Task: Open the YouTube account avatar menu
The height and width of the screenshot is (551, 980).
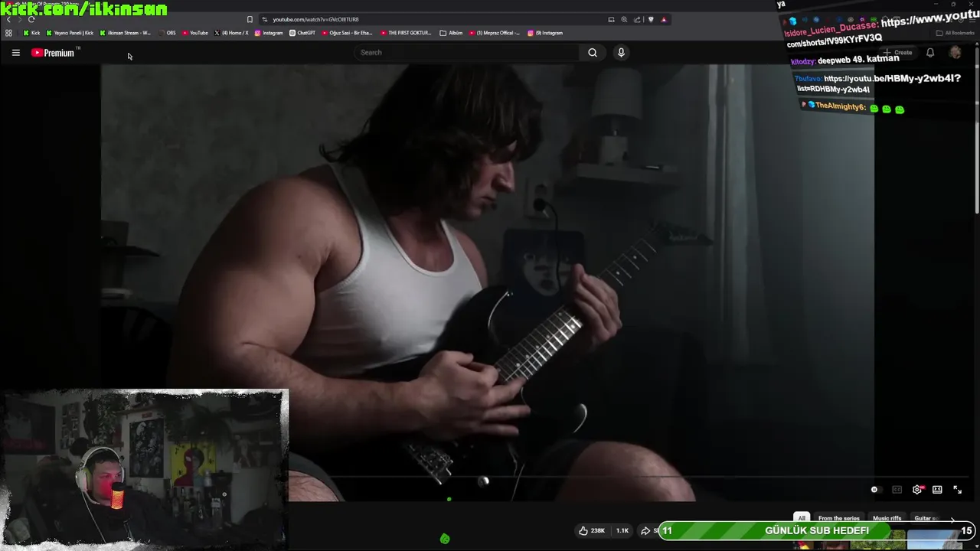Action: tap(955, 53)
